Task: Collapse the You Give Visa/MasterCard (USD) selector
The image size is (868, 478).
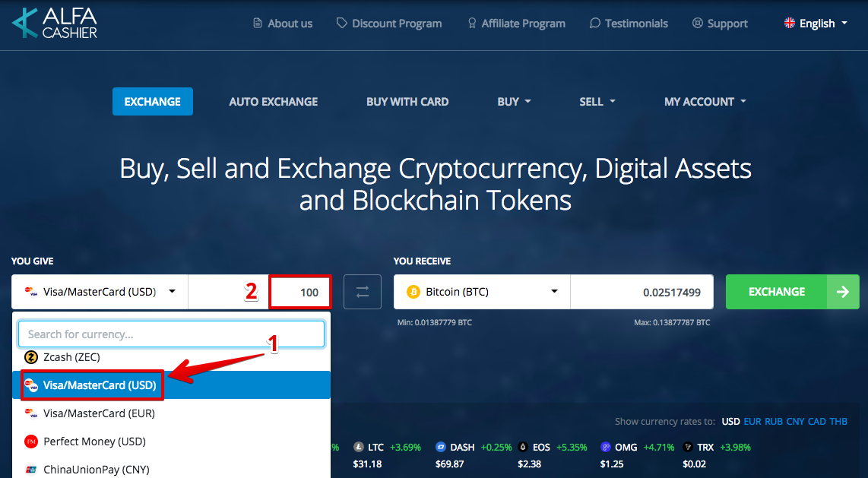Action: coord(100,292)
